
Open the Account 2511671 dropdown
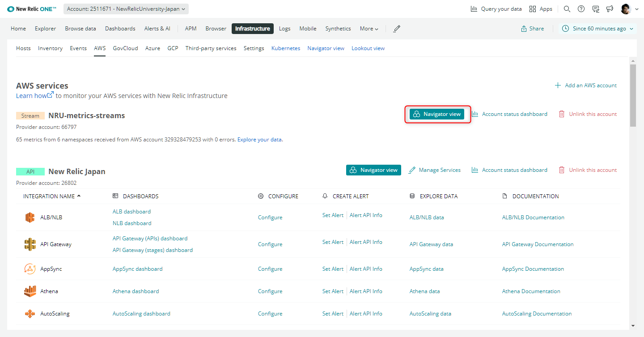[x=126, y=9]
